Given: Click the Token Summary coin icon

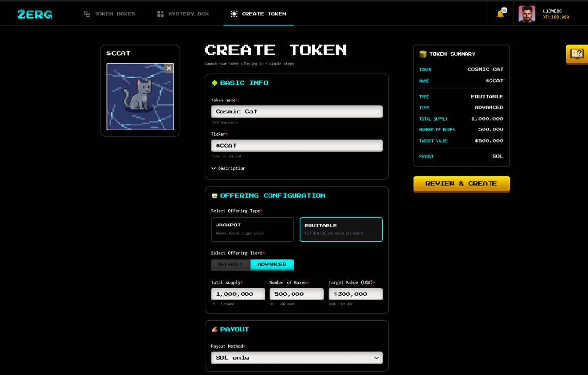Looking at the screenshot, I should pyautogui.click(x=423, y=54).
